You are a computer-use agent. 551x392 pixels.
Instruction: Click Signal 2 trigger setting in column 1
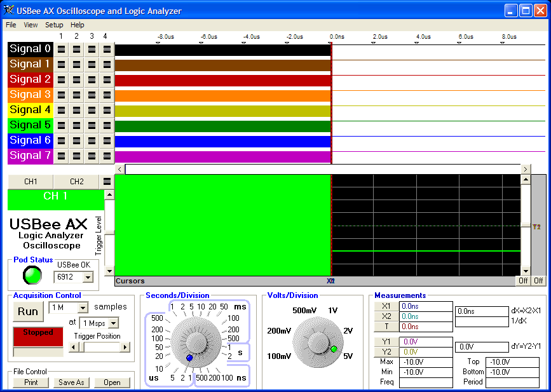pyautogui.click(x=61, y=80)
